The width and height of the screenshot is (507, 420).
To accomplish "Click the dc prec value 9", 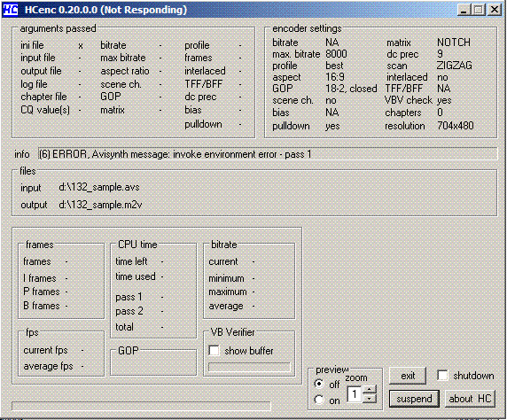I will 440,54.
